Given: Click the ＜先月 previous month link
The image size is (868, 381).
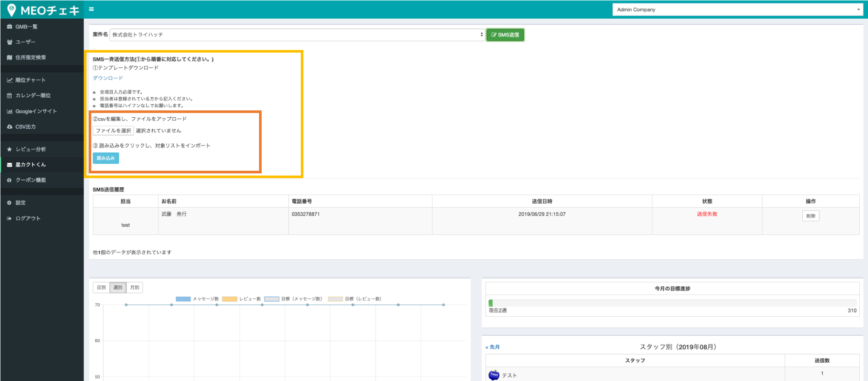Looking at the screenshot, I should [492, 347].
